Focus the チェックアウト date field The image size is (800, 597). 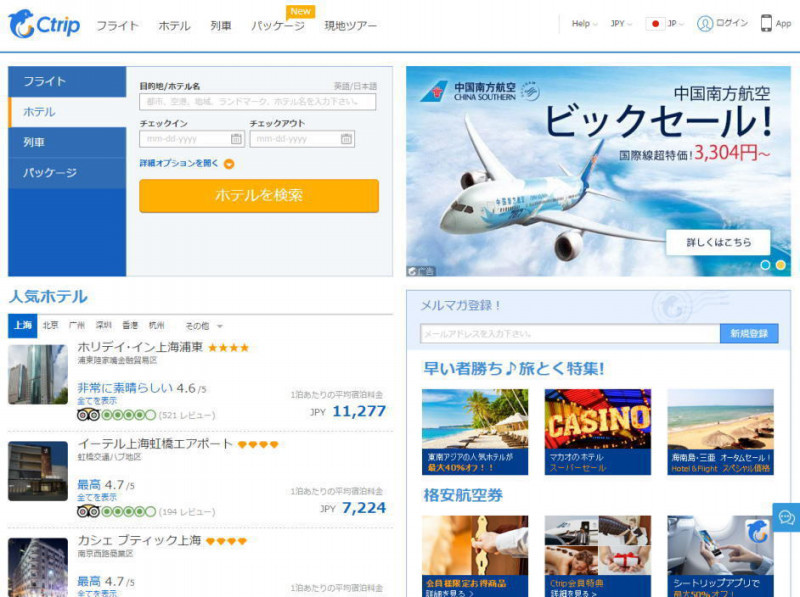pyautogui.click(x=302, y=139)
